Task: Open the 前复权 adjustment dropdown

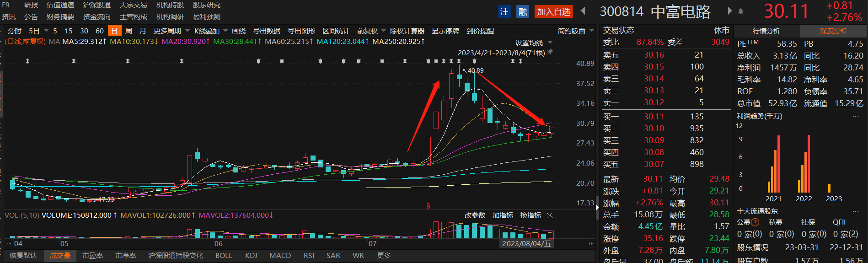Action: pyautogui.click(x=371, y=31)
